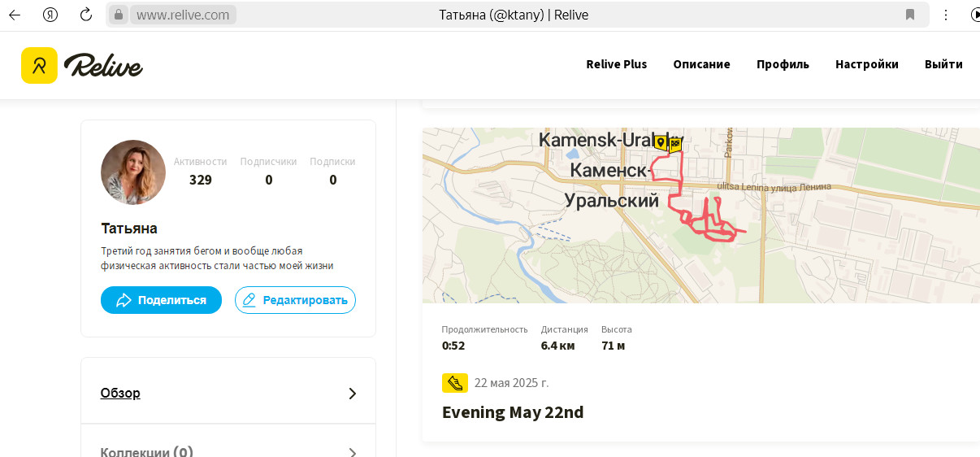Click Tatyana's profile avatar photo
This screenshot has width=980, height=457.
133,172
